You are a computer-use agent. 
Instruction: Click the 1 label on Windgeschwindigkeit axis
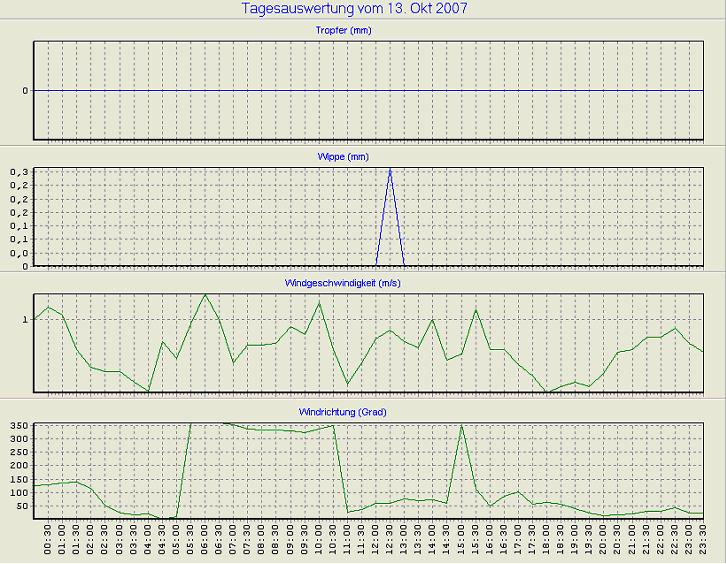pyautogui.click(x=24, y=319)
